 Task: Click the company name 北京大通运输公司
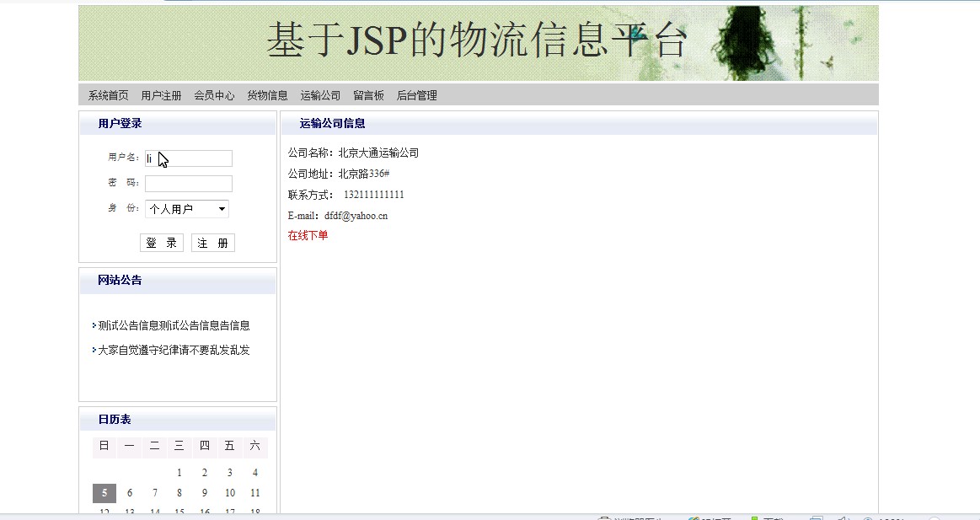click(378, 153)
